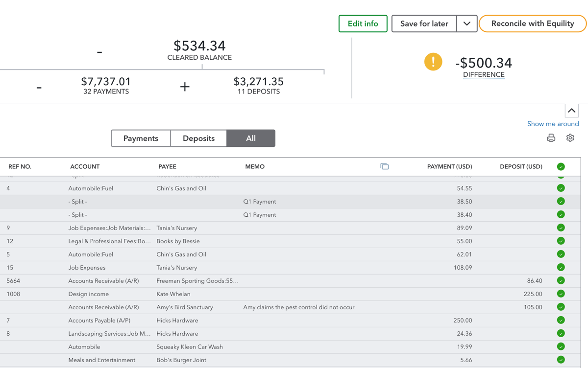The width and height of the screenshot is (588, 368).
Task: Uncheck Bob's Burger Joint cleared checkmark
Action: (561, 360)
